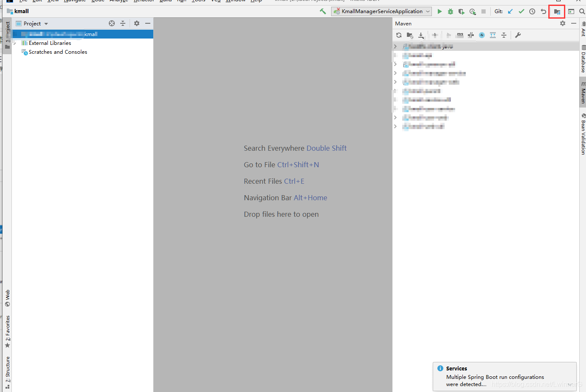Image resolution: width=586 pixels, height=392 pixels.
Task: Click the 'Navigation Bar Alt+Home' hint text
Action: (285, 198)
